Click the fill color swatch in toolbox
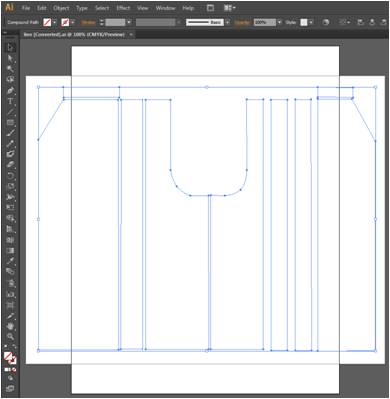The width and height of the screenshot is (390, 399). pos(8,357)
